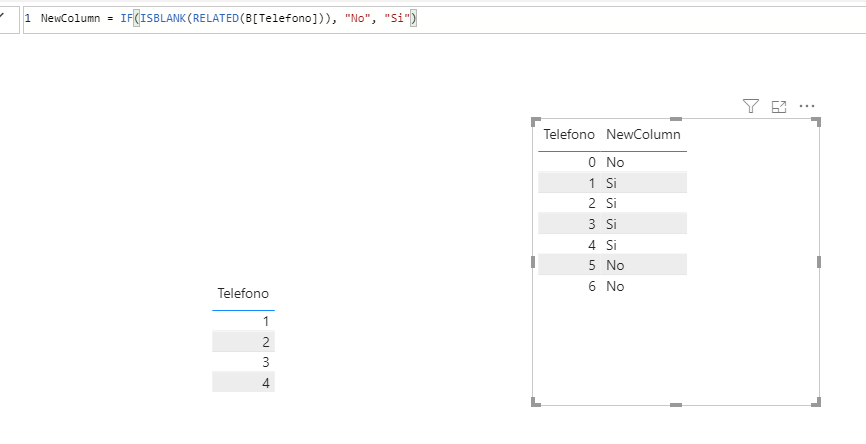Image resolution: width=866 pixels, height=444 pixels.
Task: Click the bottom-right corner handle of the visual
Action: click(x=817, y=403)
